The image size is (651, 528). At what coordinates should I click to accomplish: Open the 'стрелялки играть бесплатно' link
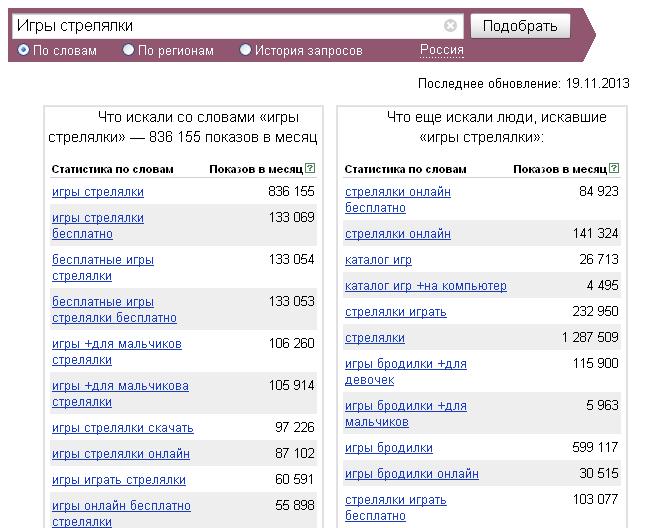coord(396,508)
